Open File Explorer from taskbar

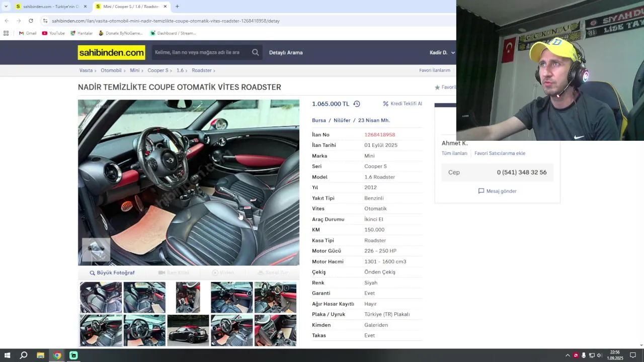coord(40,355)
